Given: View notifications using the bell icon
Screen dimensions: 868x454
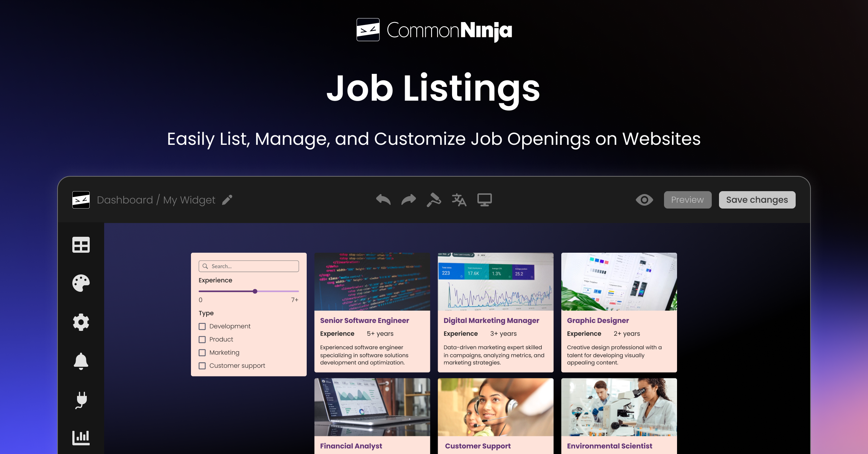Looking at the screenshot, I should click(81, 361).
